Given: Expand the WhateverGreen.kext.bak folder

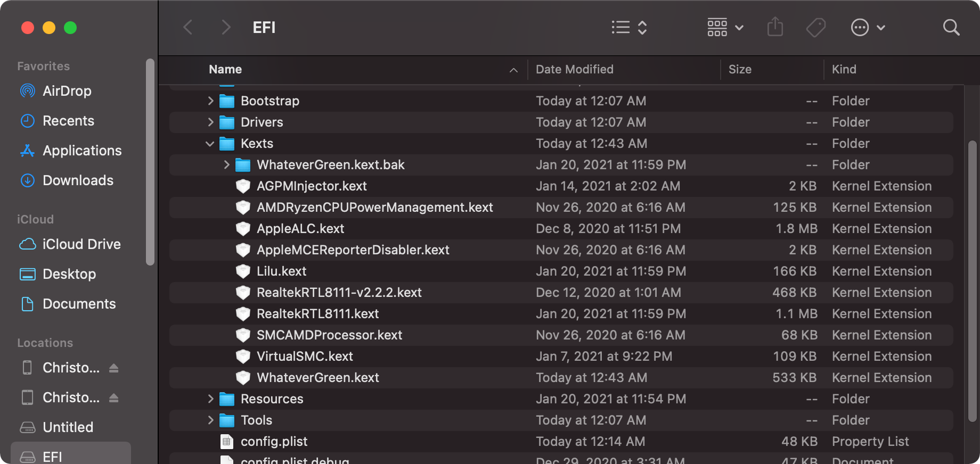Looking at the screenshot, I should [x=226, y=165].
